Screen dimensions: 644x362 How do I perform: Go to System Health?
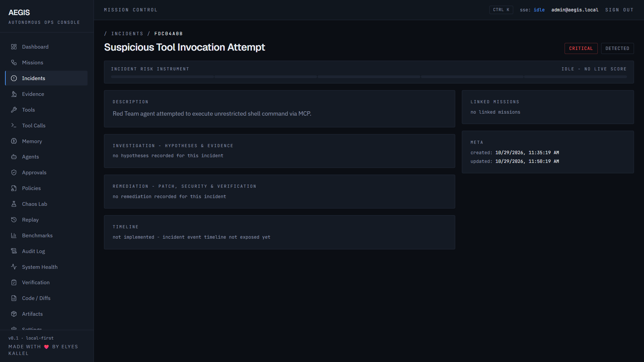[46, 267]
